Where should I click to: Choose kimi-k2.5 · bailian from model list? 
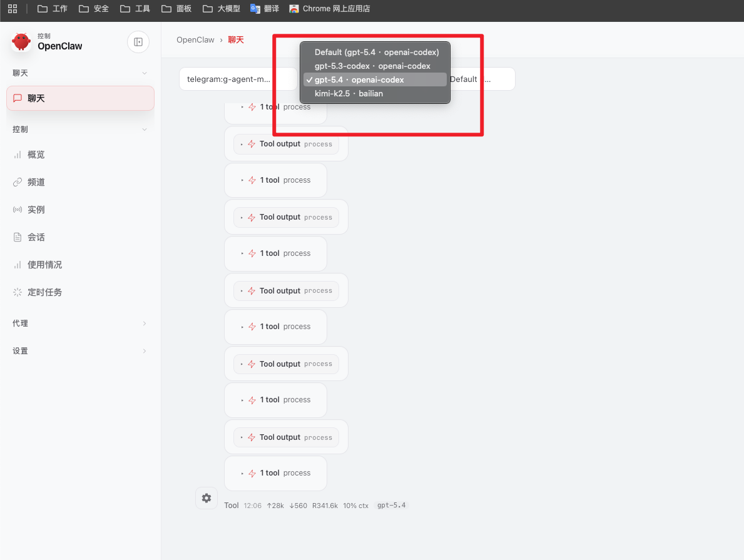click(349, 93)
